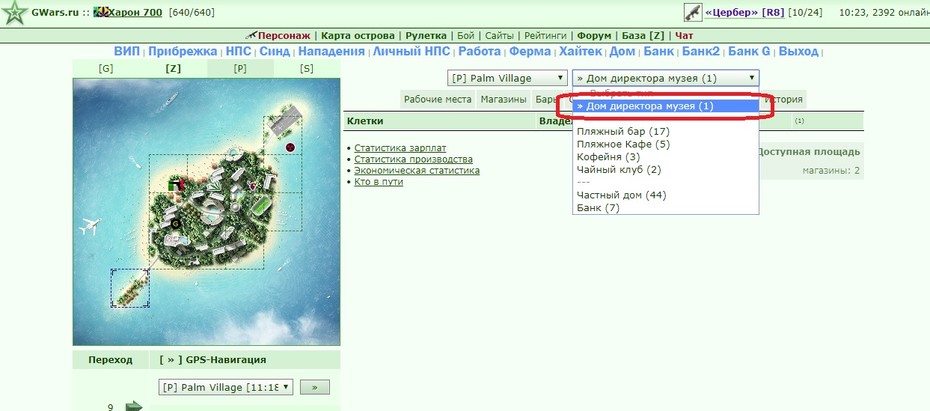Viewport: 930px width, 411px height.
Task: Open the ВИП link
Action: point(126,52)
